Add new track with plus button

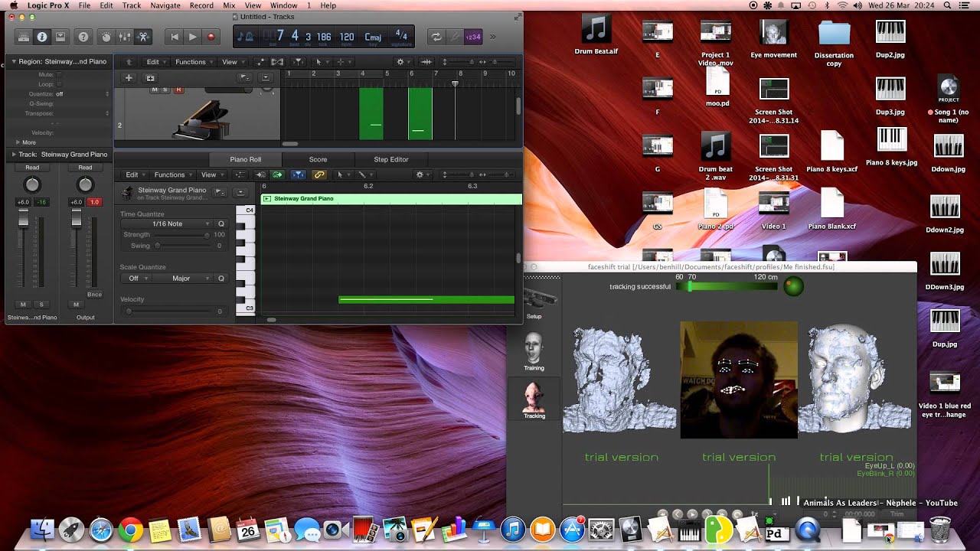(129, 78)
